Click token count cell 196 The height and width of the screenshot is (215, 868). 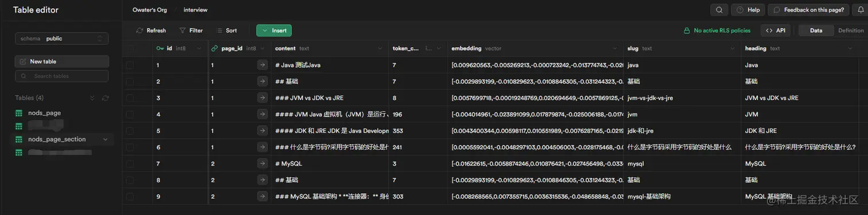coord(418,114)
